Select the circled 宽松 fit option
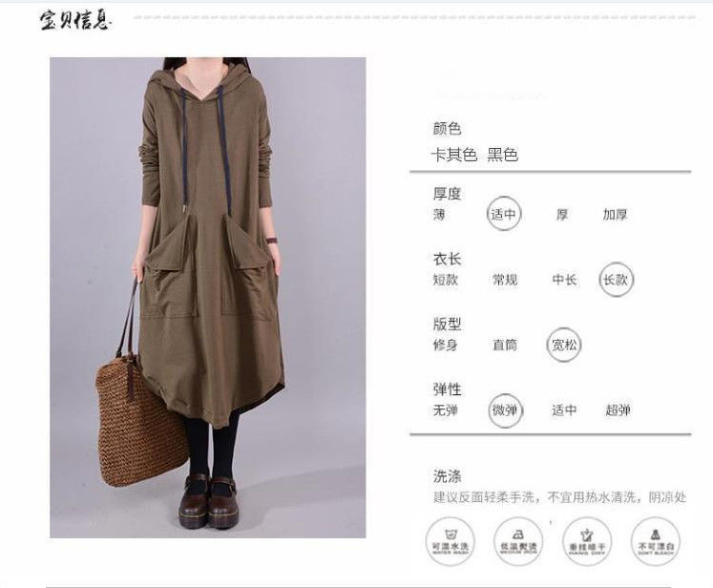 (564, 345)
